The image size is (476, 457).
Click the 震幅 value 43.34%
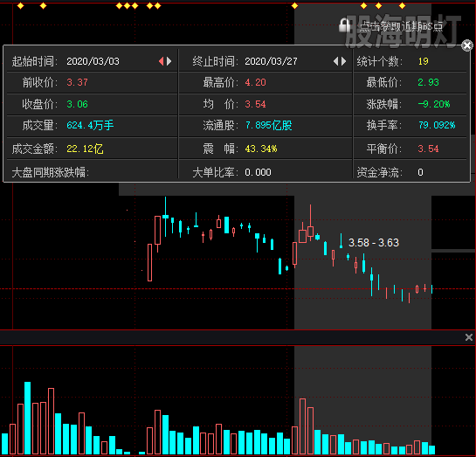pos(261,149)
